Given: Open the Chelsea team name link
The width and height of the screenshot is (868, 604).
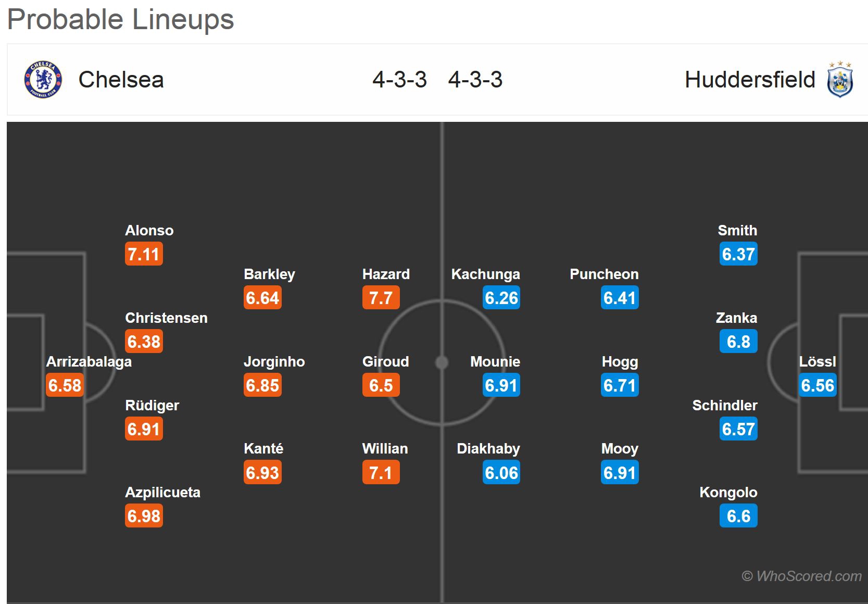Looking at the screenshot, I should click(x=121, y=80).
